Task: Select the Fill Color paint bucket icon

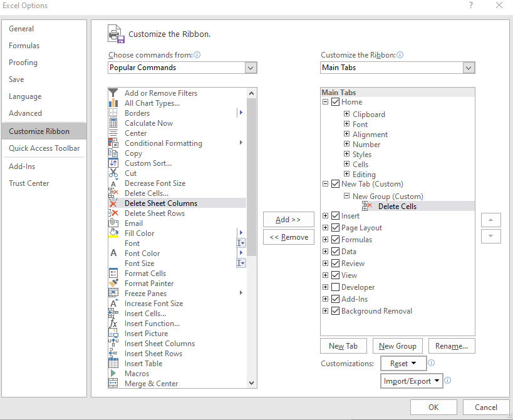Action: (x=113, y=233)
